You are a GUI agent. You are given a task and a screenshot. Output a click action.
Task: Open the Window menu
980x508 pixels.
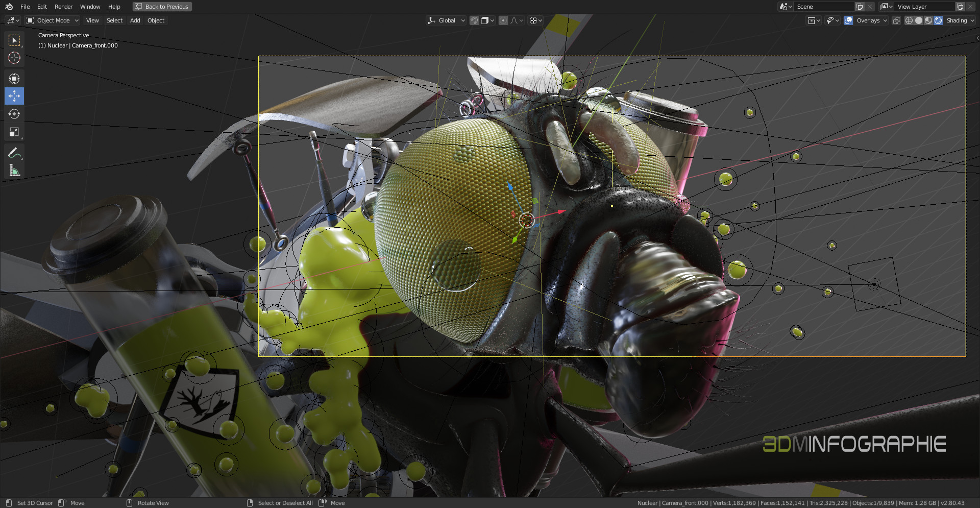[x=90, y=7]
